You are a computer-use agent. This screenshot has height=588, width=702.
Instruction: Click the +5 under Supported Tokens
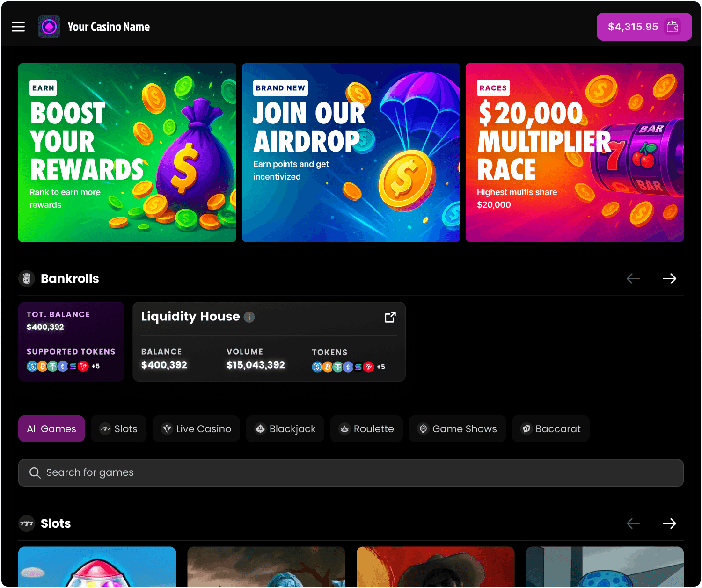click(96, 366)
